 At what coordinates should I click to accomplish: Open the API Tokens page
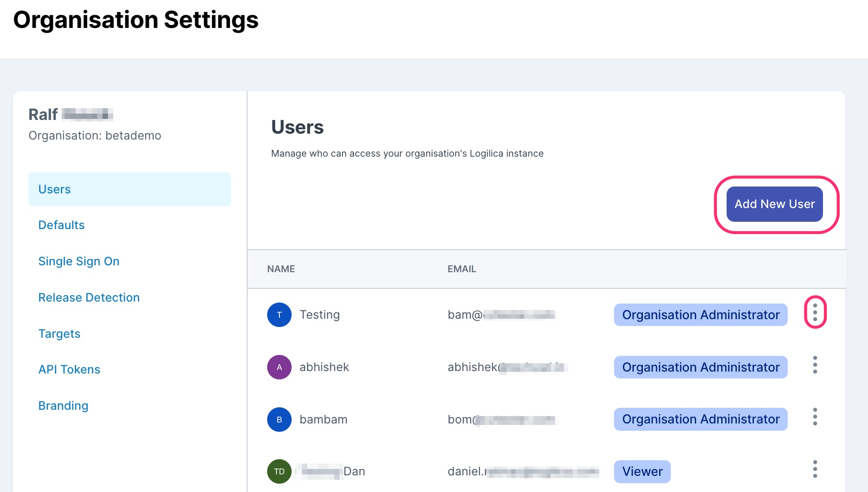point(69,370)
